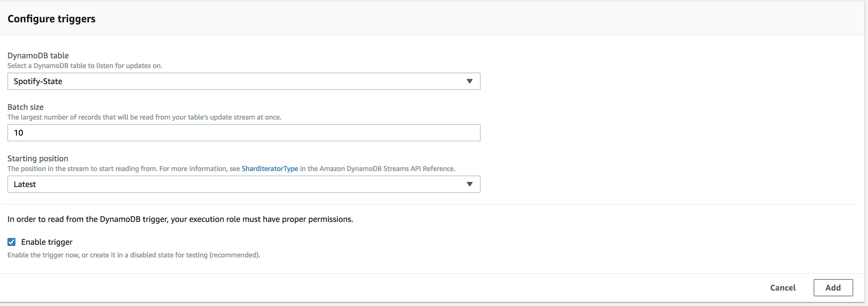Open the ShardIteratorType documentation link
The height and width of the screenshot is (306, 868).
269,169
